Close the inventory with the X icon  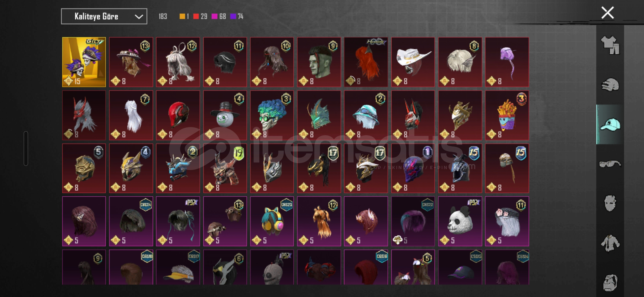(x=607, y=13)
